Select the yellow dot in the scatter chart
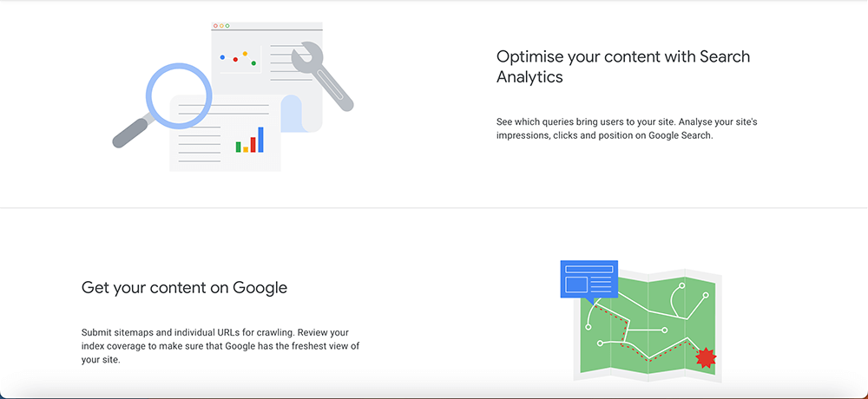868x399 pixels. click(245, 54)
